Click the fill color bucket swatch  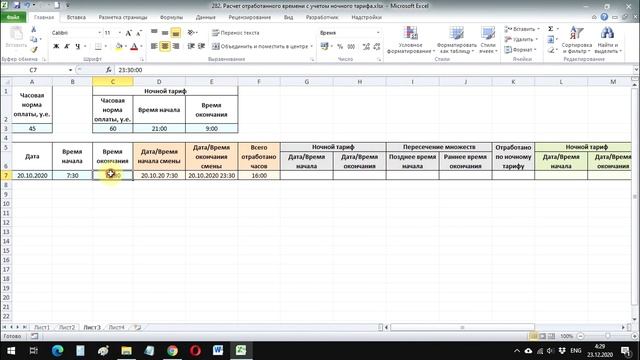coord(119,47)
